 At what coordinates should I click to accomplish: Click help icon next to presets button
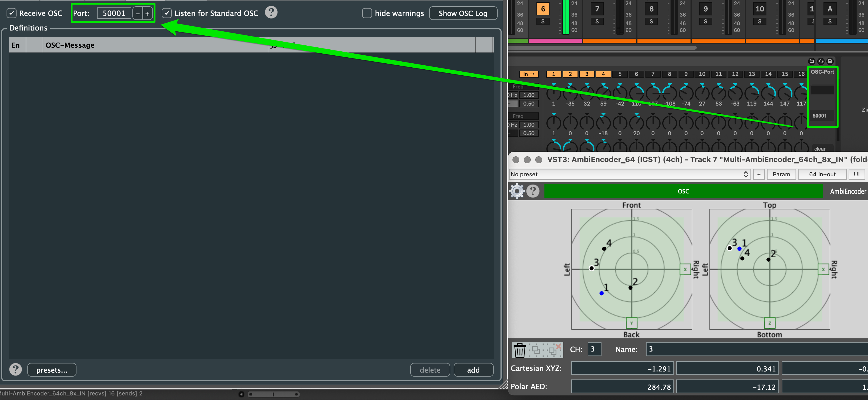pos(15,370)
